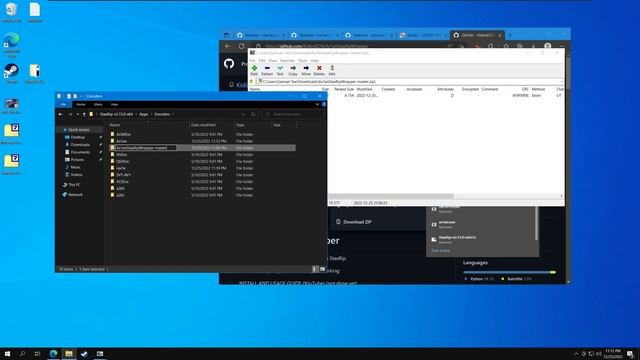
Task: Click the Extract icon in 7-Zip
Action: [x=267, y=70]
